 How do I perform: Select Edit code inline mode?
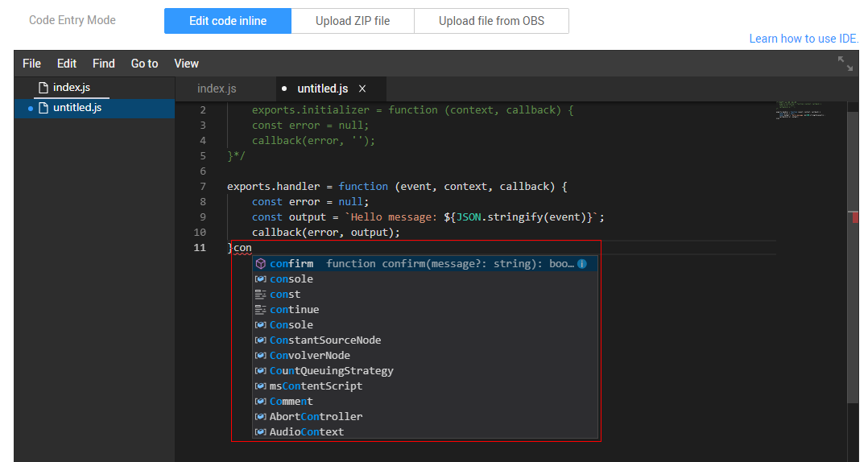pyautogui.click(x=228, y=21)
